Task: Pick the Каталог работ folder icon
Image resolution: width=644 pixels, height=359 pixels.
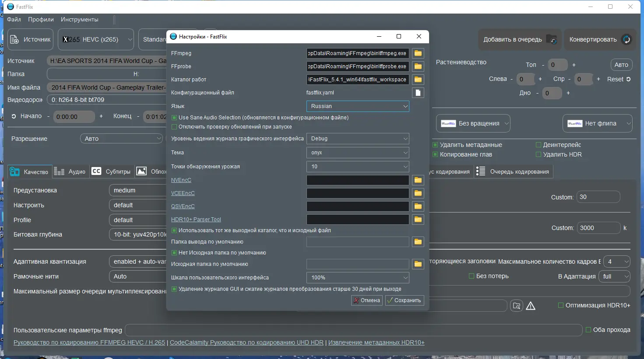Action: coord(418,80)
